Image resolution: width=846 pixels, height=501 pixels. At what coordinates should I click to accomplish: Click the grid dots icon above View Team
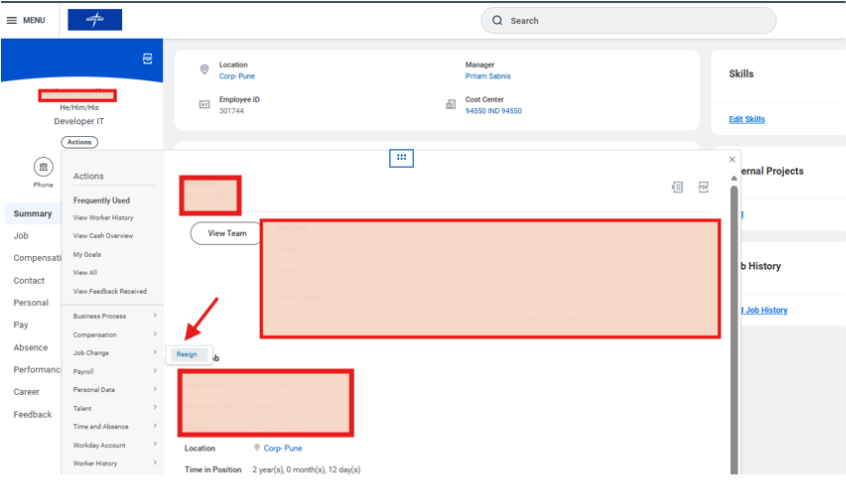[x=401, y=157]
